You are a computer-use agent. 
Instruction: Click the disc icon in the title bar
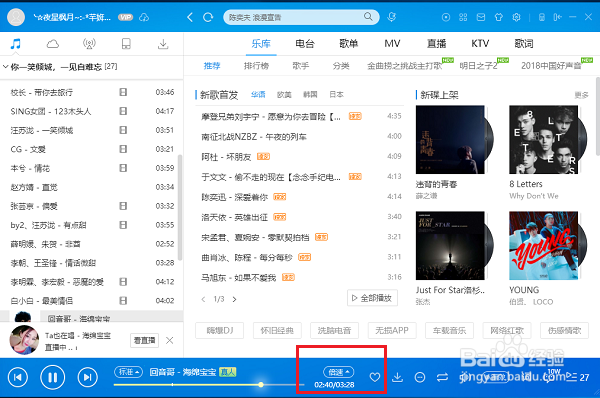click(446, 17)
